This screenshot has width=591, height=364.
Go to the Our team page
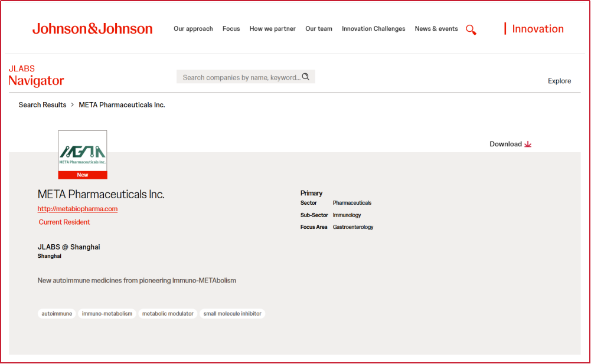(319, 29)
